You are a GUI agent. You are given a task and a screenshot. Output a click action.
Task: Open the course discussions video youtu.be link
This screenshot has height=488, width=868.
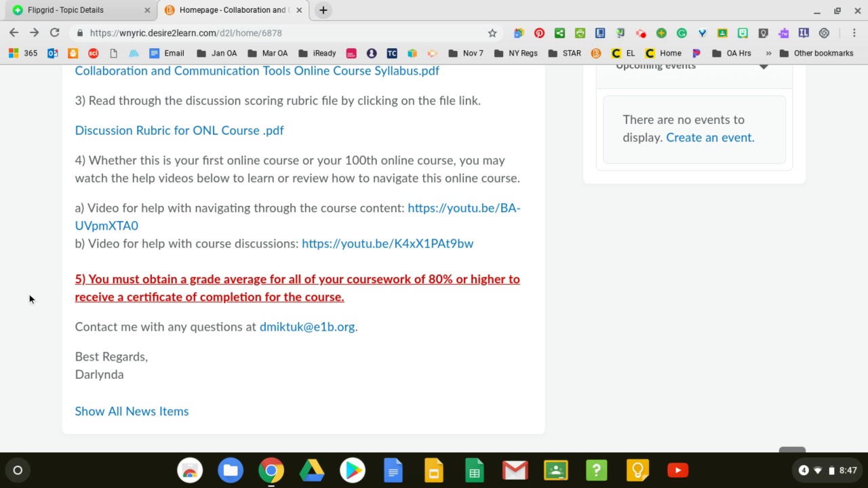tap(387, 243)
